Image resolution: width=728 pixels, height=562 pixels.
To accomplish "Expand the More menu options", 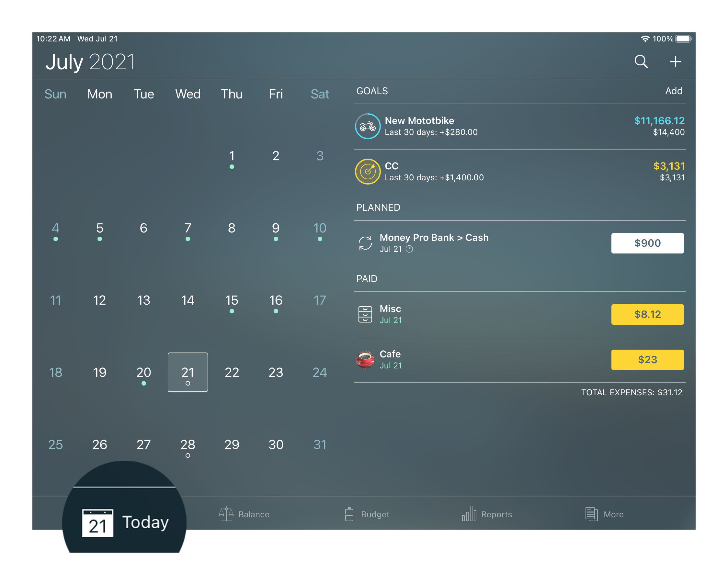I will [605, 513].
